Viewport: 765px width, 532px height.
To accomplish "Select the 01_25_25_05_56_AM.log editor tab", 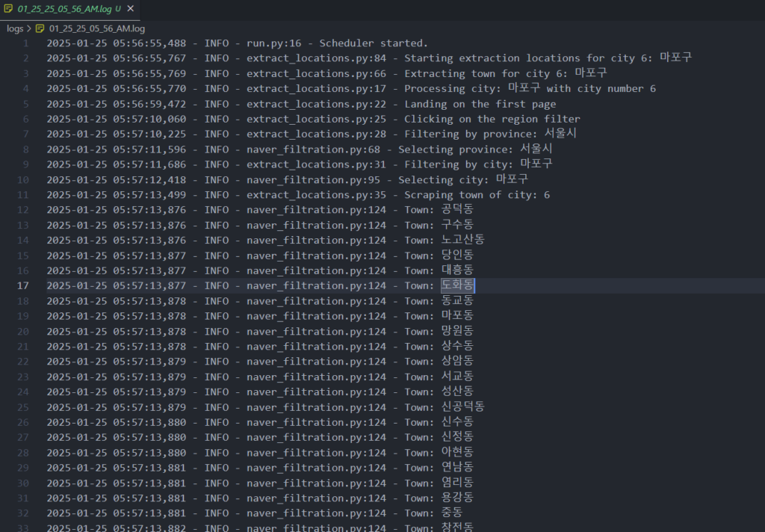I will pyautogui.click(x=64, y=9).
